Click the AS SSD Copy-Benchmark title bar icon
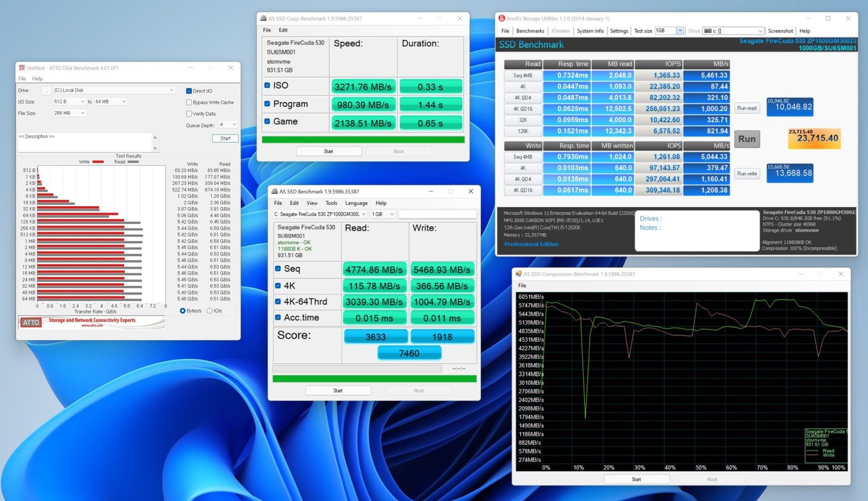The image size is (868, 501). pos(263,18)
